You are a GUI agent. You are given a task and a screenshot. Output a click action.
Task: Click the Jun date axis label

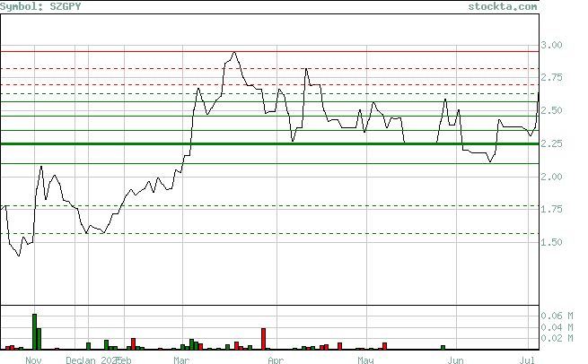click(x=456, y=360)
